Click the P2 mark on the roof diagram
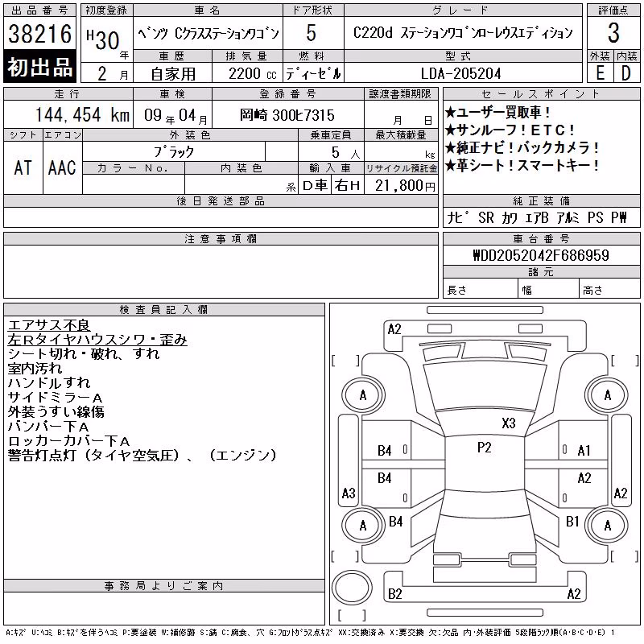 click(485, 448)
